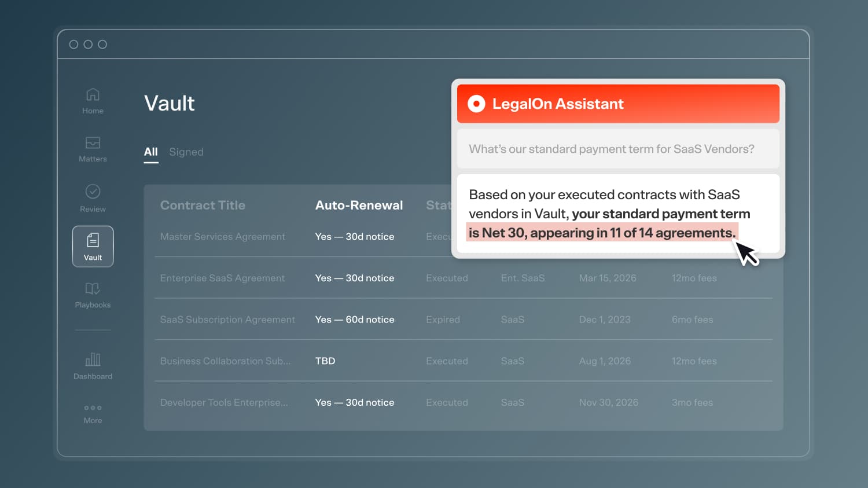Click the 'Ent. SaaS' type cell

(x=523, y=278)
